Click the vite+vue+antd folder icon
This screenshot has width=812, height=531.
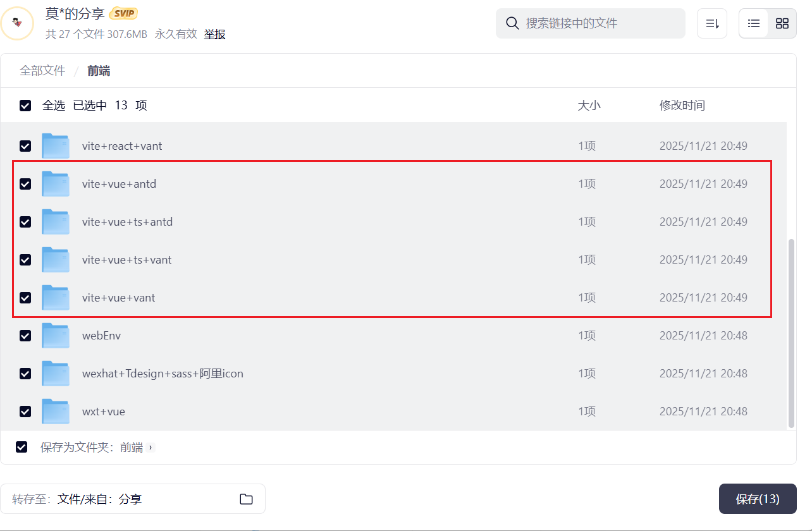point(56,184)
